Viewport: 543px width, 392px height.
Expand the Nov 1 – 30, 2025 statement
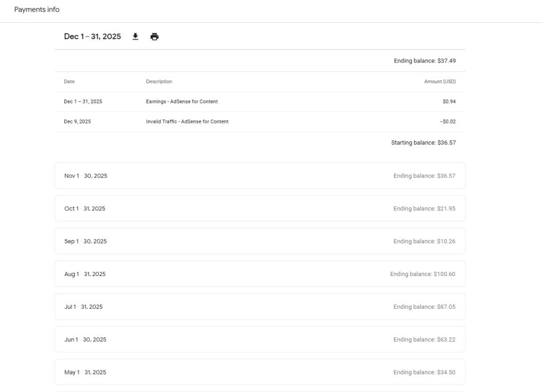260,176
